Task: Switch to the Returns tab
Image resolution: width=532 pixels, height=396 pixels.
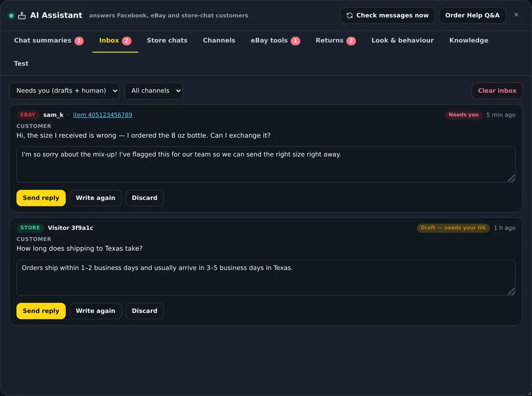Action: pos(336,41)
